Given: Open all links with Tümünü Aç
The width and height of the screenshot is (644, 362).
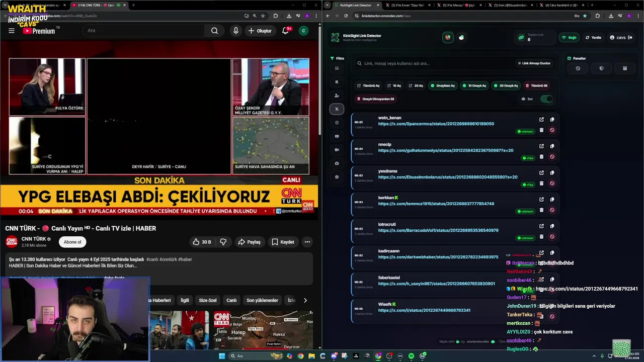Looking at the screenshot, I should 368,85.
